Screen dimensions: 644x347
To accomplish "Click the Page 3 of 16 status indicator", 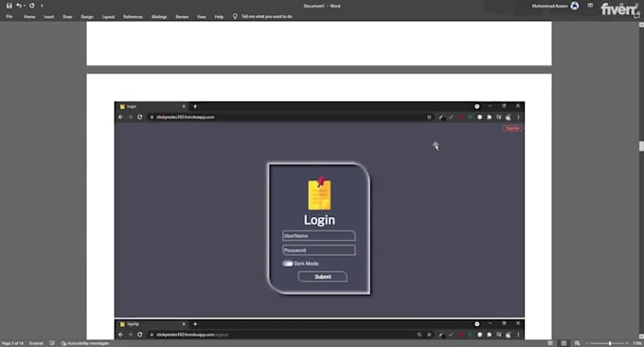I will [x=12, y=343].
